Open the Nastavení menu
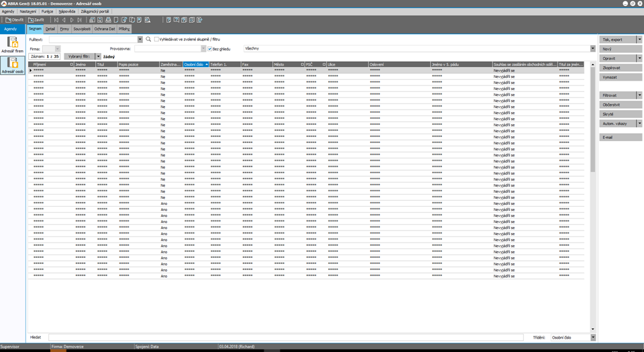The height and width of the screenshot is (352, 644). [x=28, y=11]
